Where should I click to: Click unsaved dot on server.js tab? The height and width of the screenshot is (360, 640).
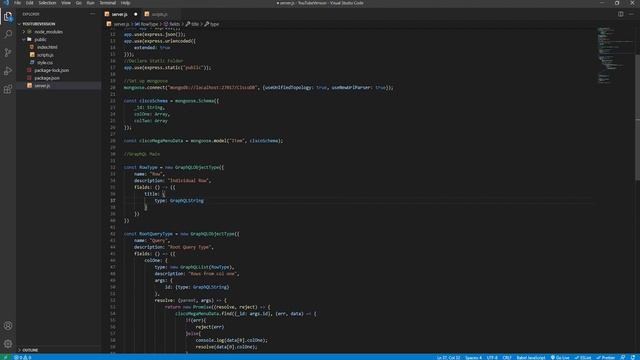click(136, 14)
